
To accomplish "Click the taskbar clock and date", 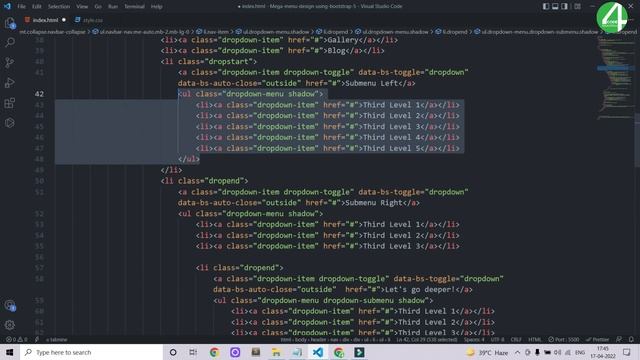I will [603, 353].
